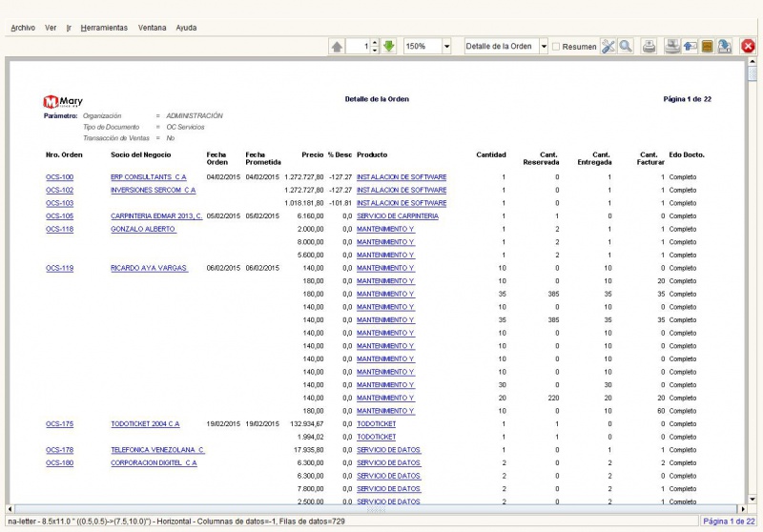Viewport: 763px width, 532px height.
Task: Click the Nro. Orden column header
Action: [64, 154]
